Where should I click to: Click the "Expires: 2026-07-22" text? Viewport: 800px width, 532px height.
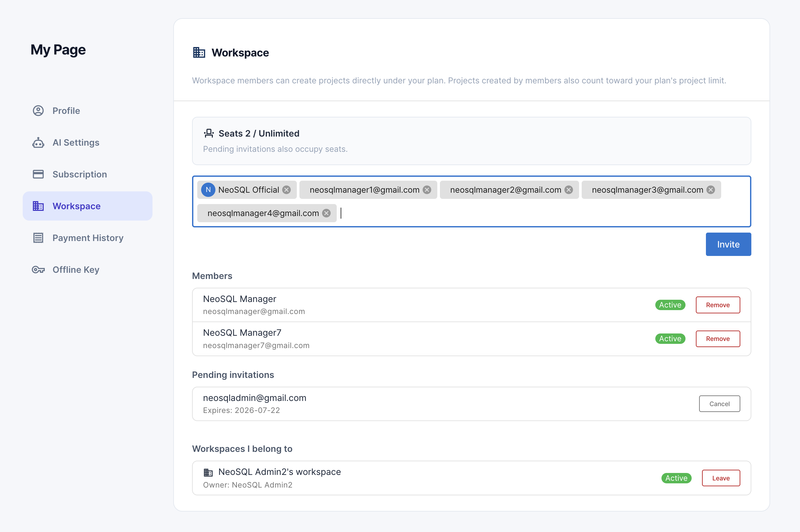(242, 410)
